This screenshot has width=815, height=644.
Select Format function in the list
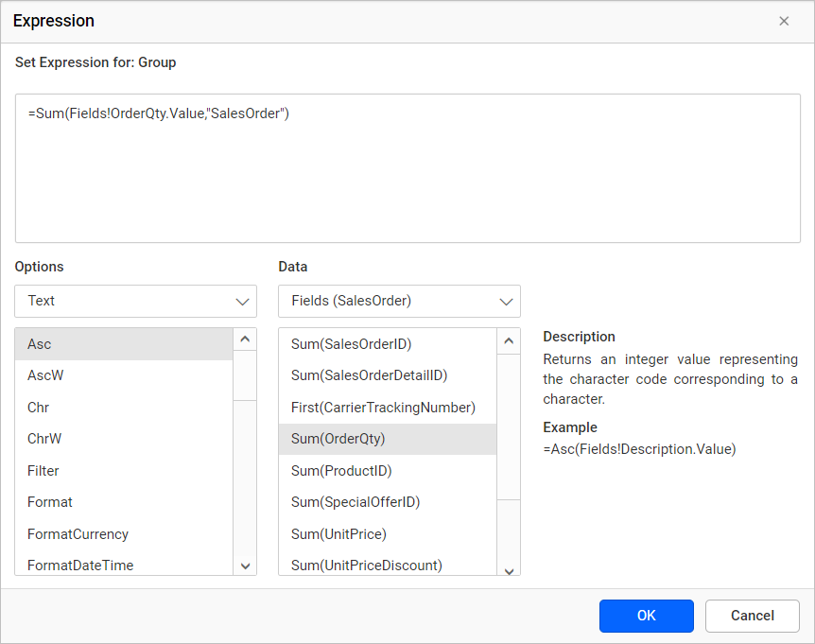click(x=124, y=502)
